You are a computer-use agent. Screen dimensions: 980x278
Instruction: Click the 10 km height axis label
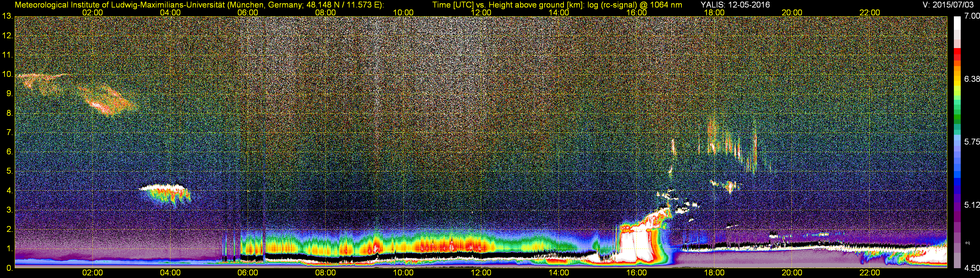pos(7,74)
